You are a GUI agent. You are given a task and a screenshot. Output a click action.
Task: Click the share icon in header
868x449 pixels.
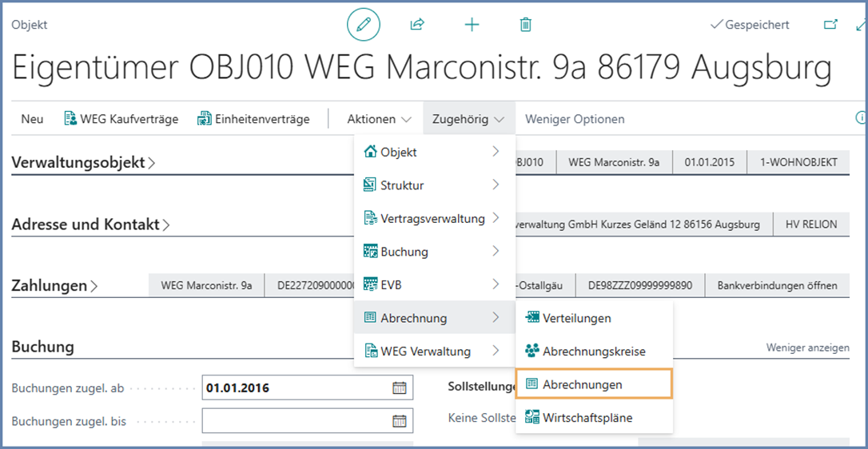[416, 25]
